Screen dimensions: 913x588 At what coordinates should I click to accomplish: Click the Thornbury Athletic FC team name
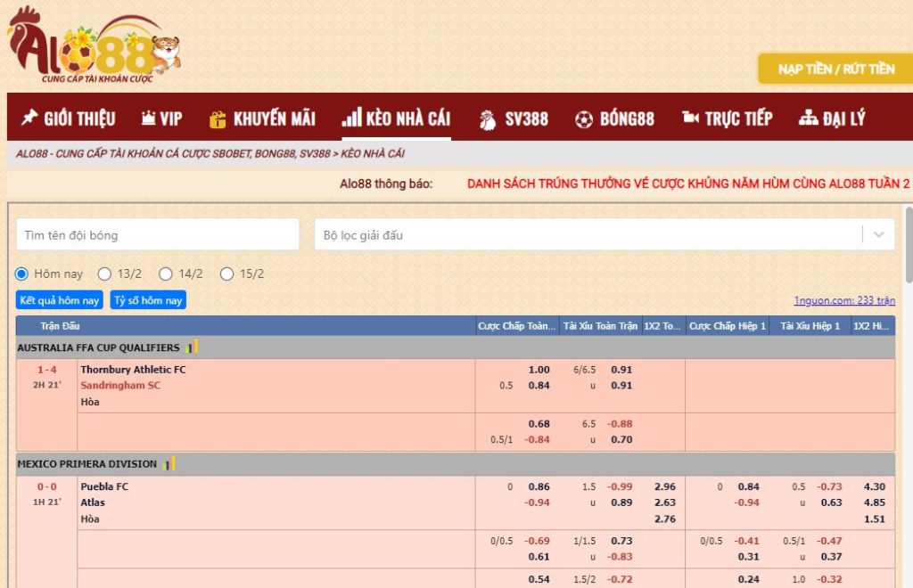pos(134,370)
